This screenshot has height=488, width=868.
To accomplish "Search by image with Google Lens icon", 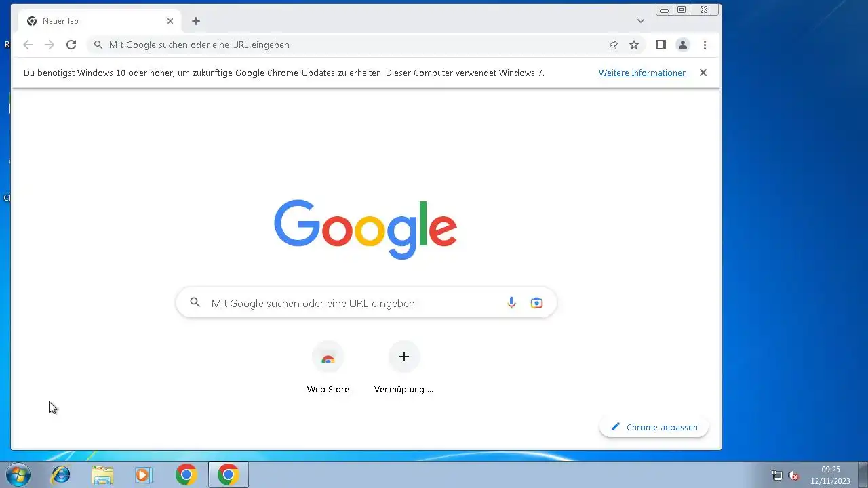I will [537, 303].
